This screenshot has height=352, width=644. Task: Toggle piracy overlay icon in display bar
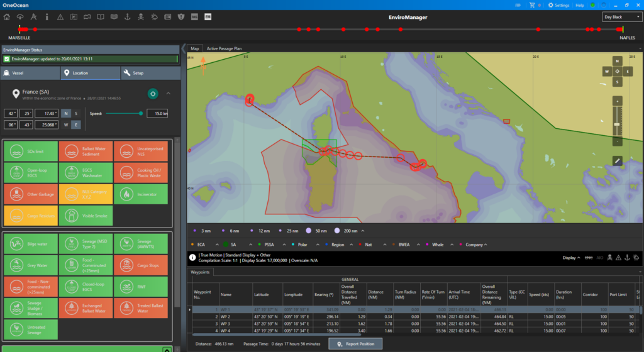[x=610, y=258]
